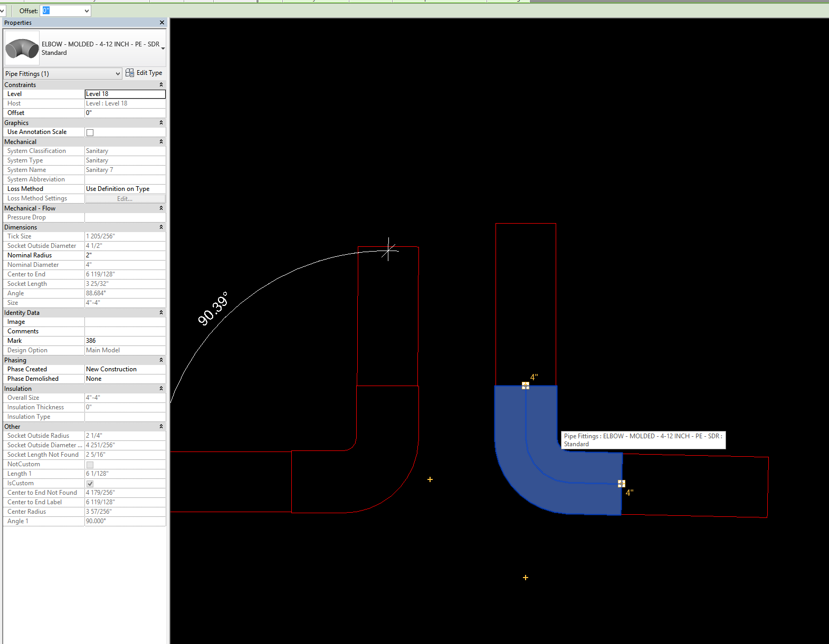Collapse the Graphics section
Screen dimensions: 829x644
point(161,122)
